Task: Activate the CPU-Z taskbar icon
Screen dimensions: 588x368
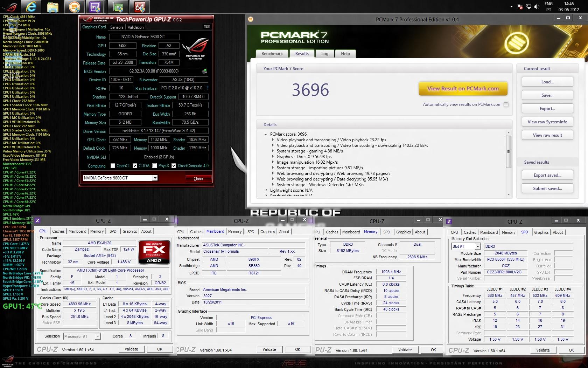Action: (96, 6)
